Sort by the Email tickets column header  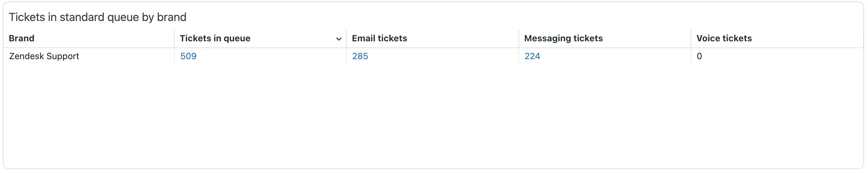pyautogui.click(x=379, y=39)
